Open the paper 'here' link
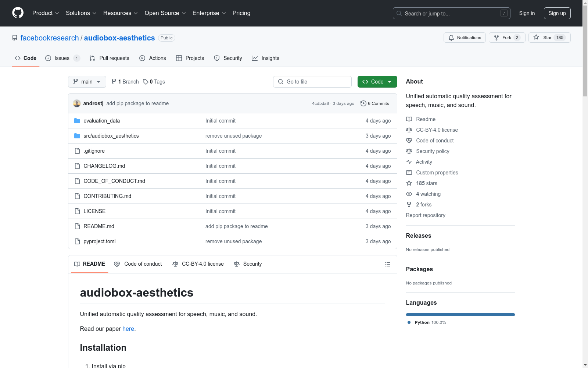Image resolution: width=588 pixels, height=368 pixels. tap(128, 329)
